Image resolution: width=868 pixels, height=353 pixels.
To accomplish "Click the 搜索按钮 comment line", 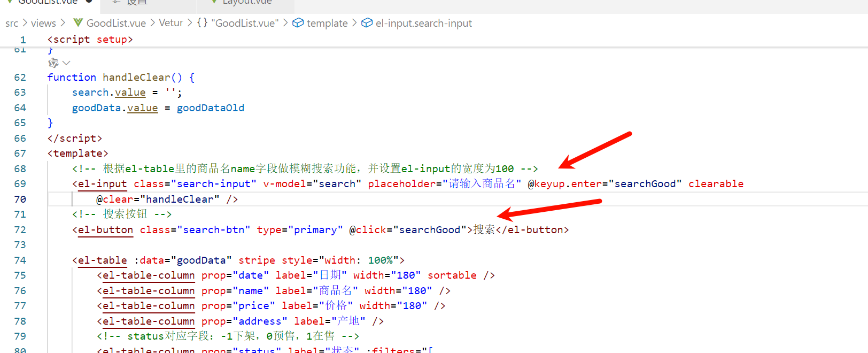I will coord(122,214).
